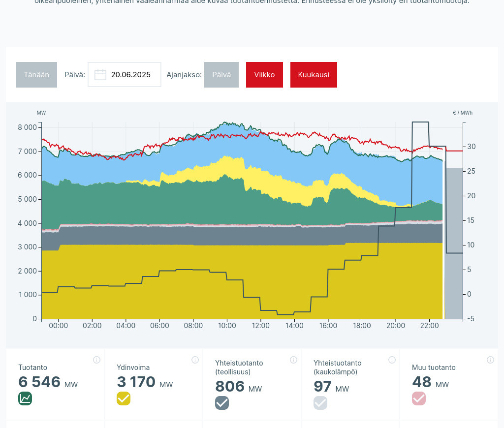Click info icon on Muu tuotanto card
This screenshot has height=428, width=504.
pos(490,360)
